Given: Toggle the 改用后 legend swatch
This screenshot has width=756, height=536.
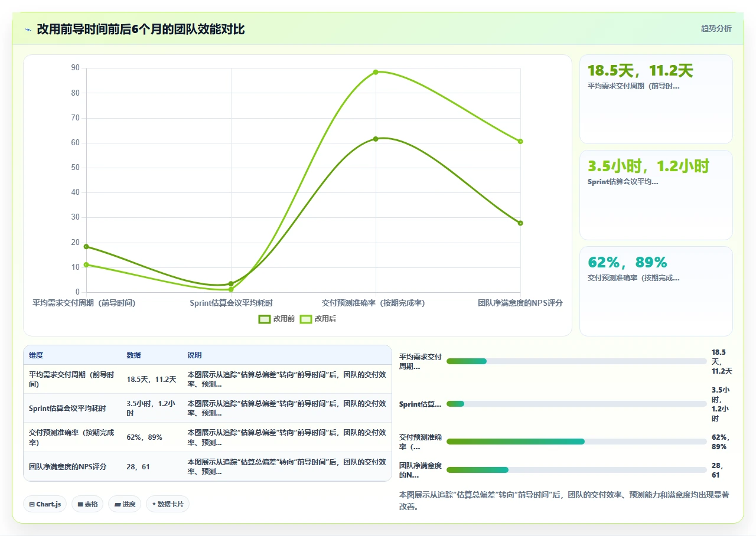Looking at the screenshot, I should coord(306,319).
